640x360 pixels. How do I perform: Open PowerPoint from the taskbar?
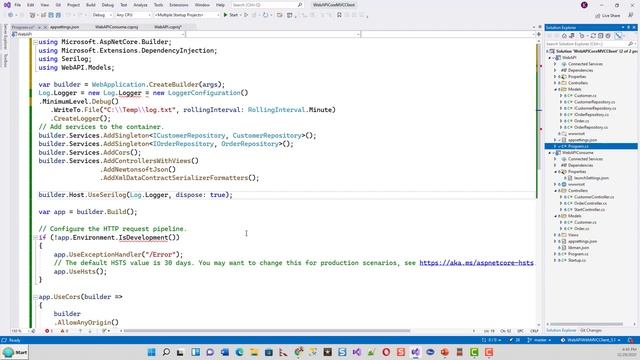click(444, 352)
